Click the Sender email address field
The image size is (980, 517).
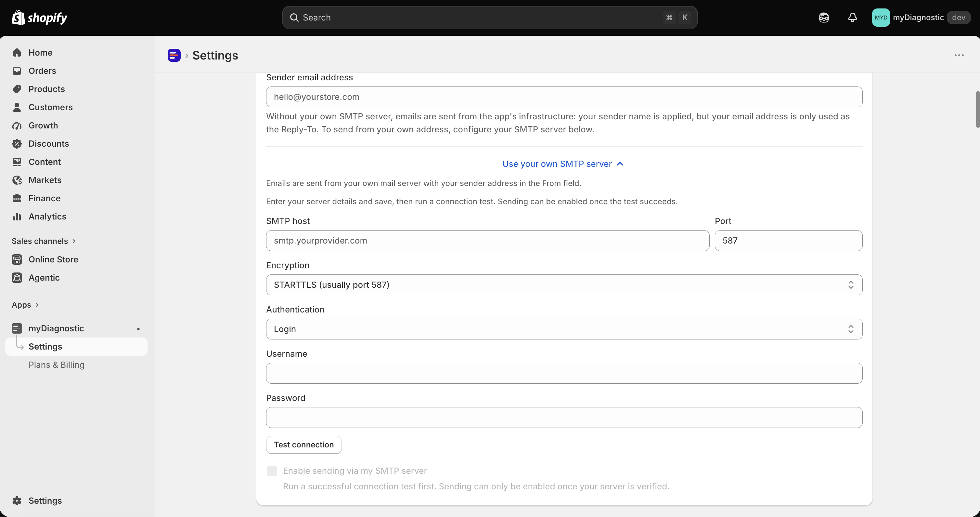click(x=564, y=97)
